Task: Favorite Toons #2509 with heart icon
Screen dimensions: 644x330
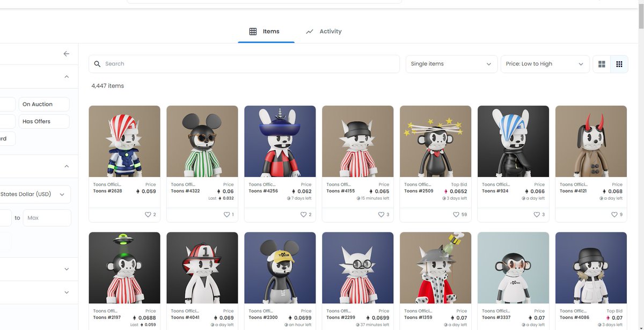Action: click(x=456, y=215)
